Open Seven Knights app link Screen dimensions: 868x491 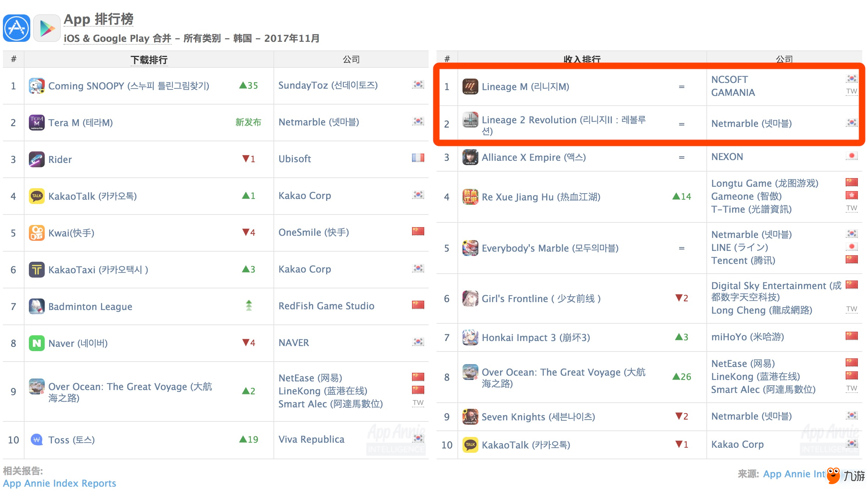pyautogui.click(x=538, y=417)
